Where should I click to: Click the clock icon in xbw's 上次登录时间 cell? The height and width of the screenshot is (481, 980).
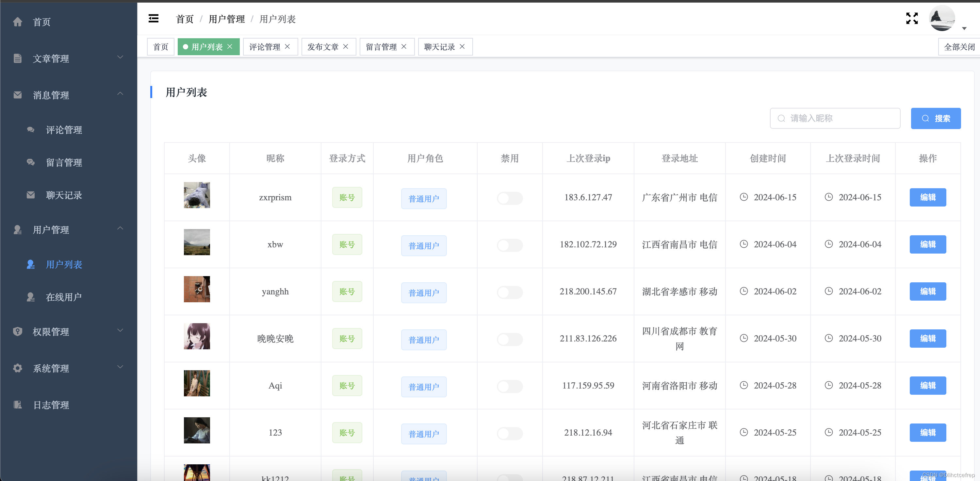coord(828,244)
